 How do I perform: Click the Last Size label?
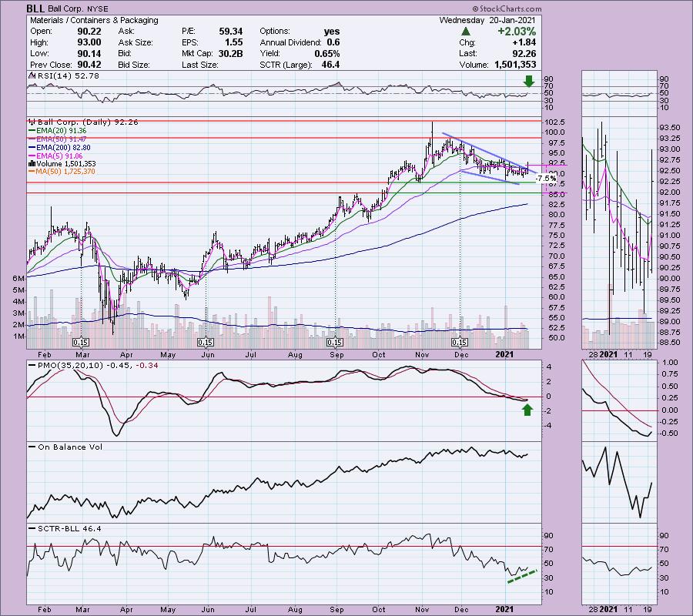(x=199, y=65)
